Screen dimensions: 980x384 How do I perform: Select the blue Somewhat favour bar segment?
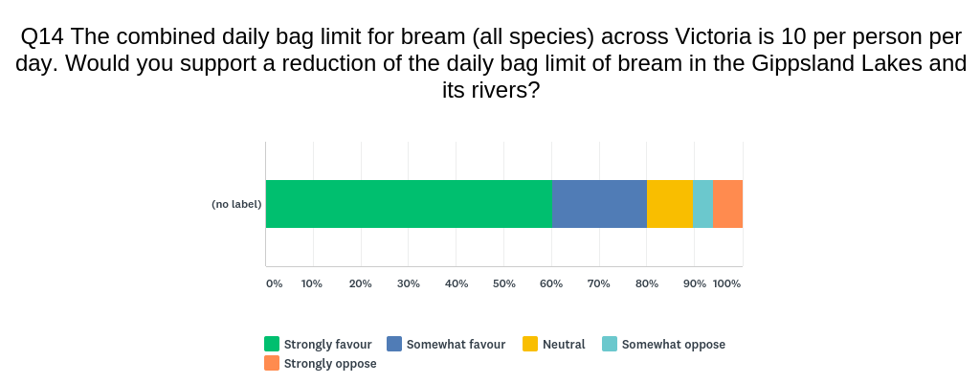(x=599, y=204)
